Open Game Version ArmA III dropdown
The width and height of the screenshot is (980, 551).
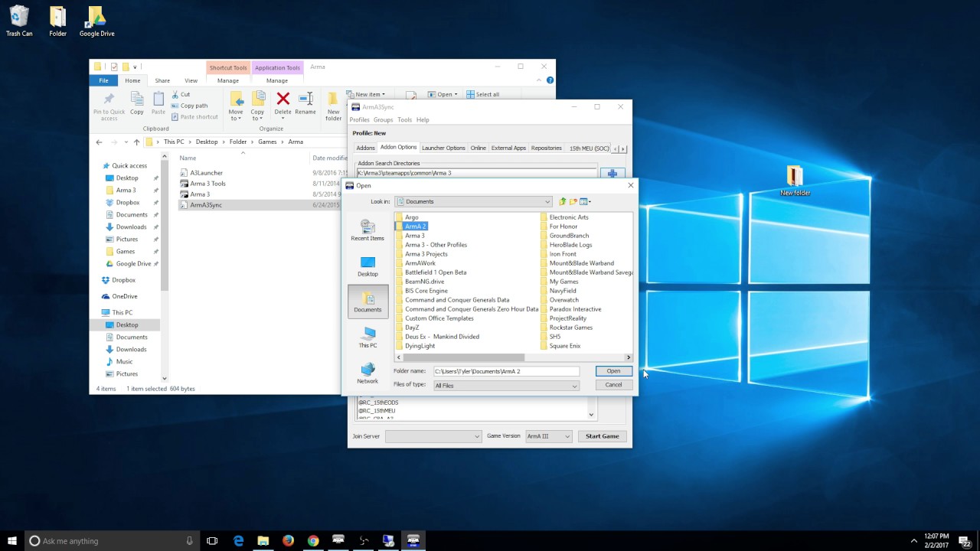pos(548,436)
